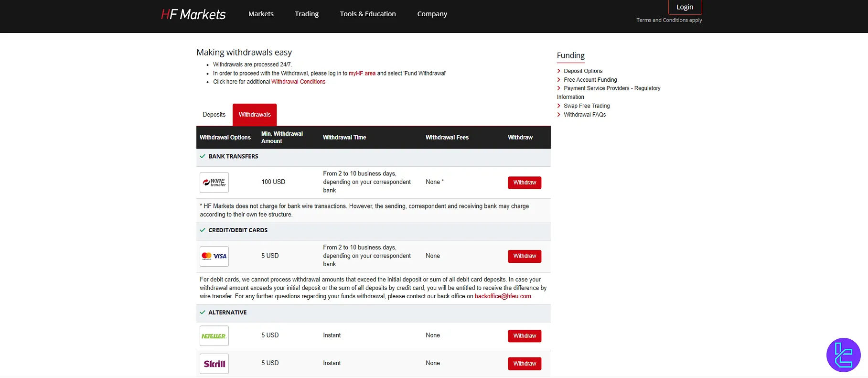Open the Withdrawal Conditions link
Viewport: 868px width, 378px height.
[298, 82]
